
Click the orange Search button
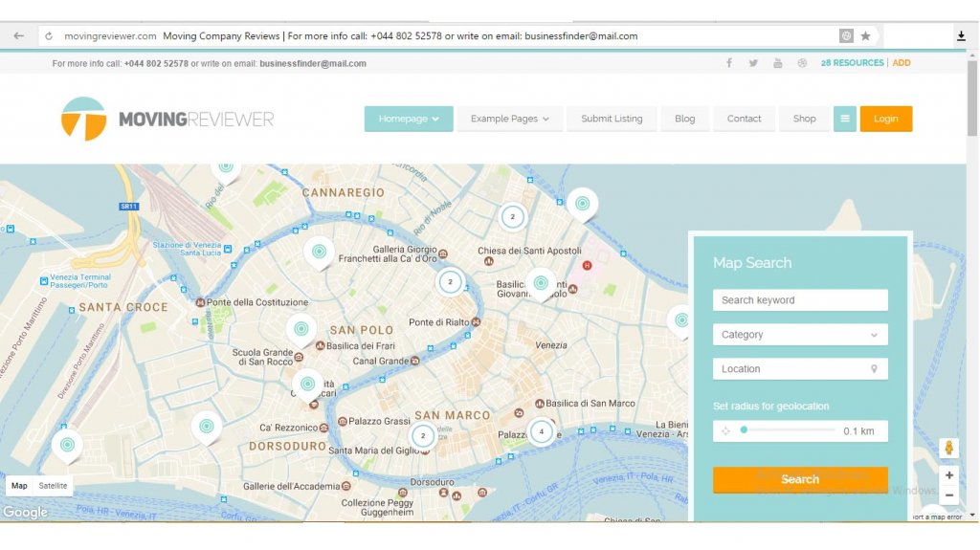coord(800,479)
